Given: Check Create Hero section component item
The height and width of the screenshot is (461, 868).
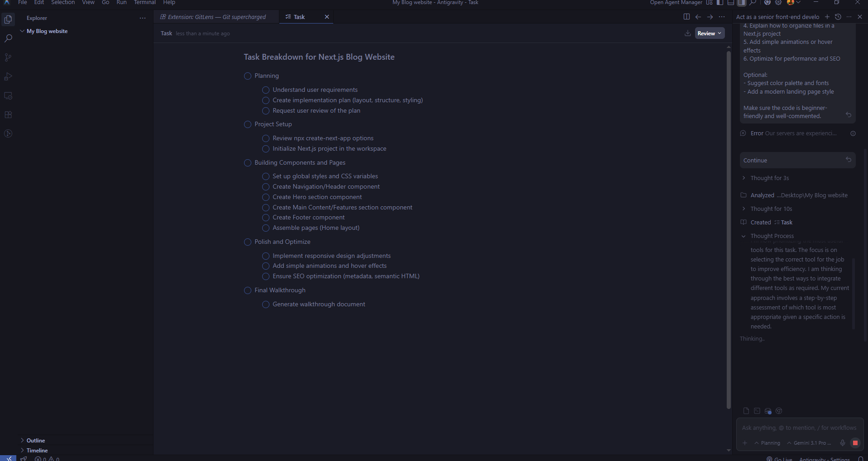Looking at the screenshot, I should 266,197.
